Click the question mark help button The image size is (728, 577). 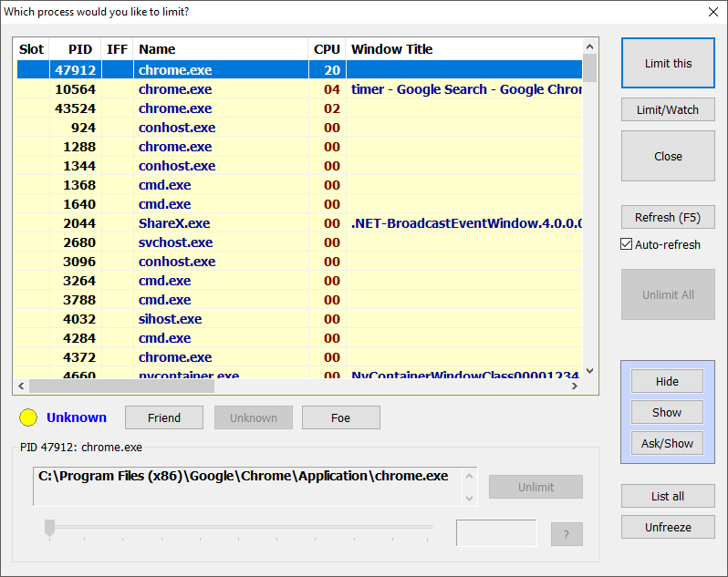[566, 535]
